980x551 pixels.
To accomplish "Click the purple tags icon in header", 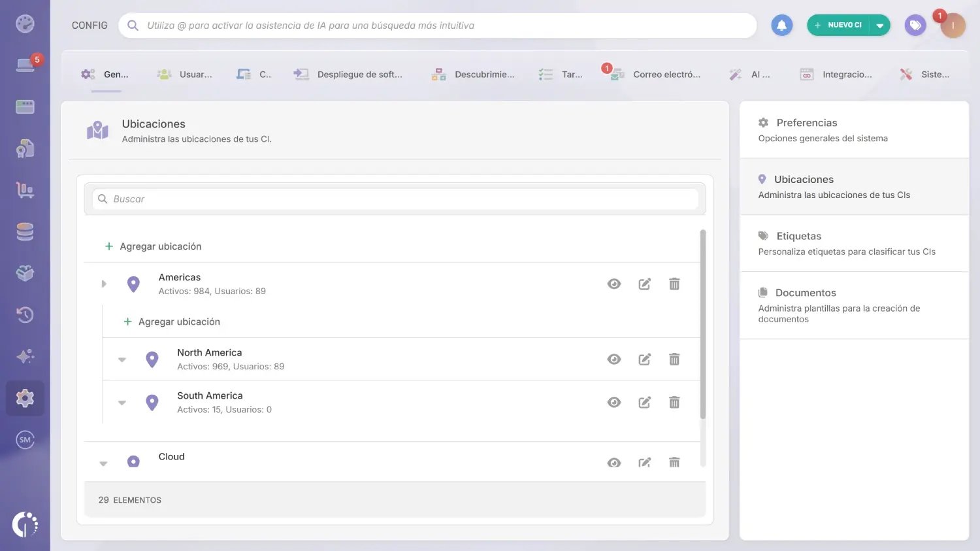I will click(915, 25).
